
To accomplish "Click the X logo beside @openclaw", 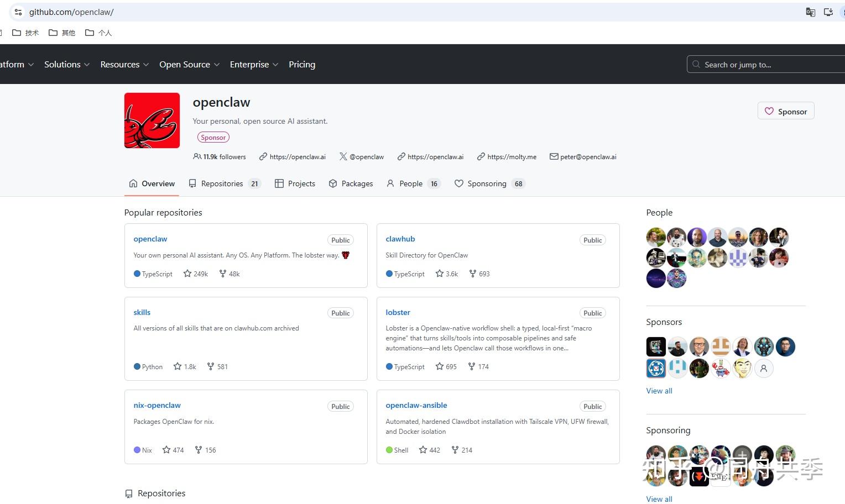I will point(343,156).
